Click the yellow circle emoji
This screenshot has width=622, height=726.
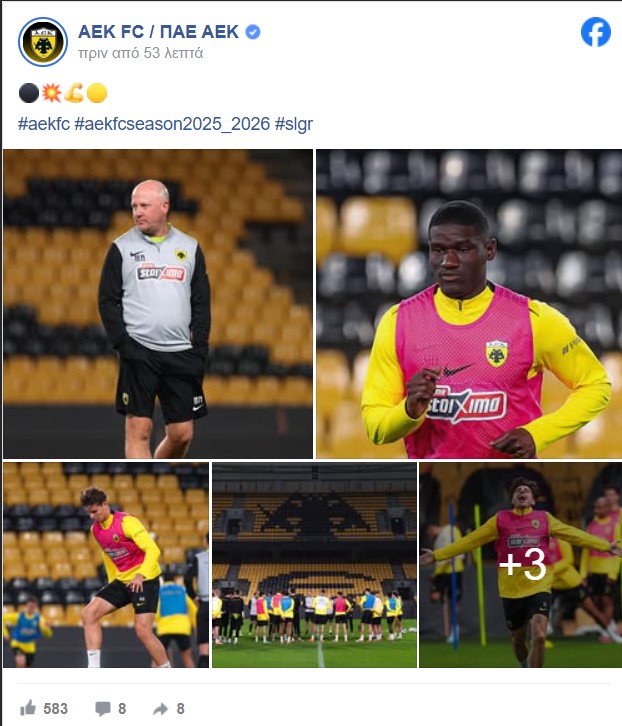(97, 93)
